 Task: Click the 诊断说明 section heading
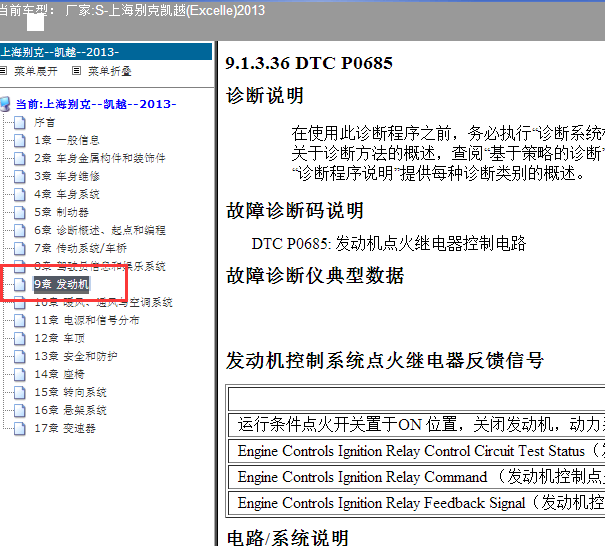265,95
